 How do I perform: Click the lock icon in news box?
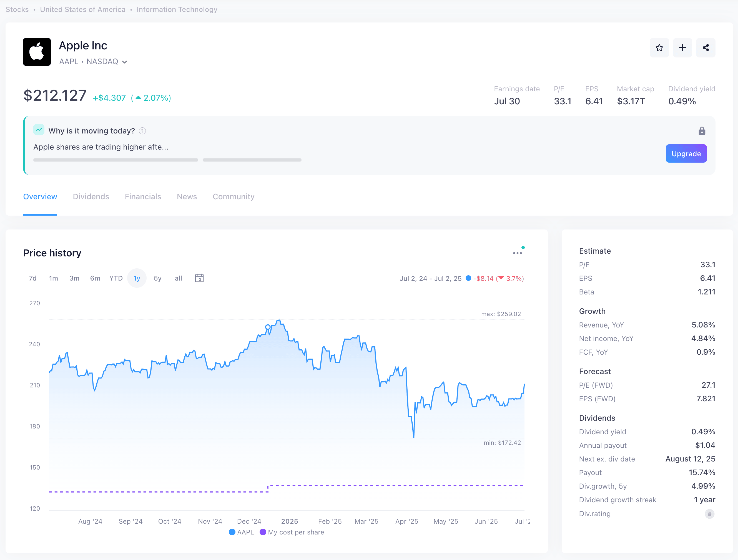(702, 131)
